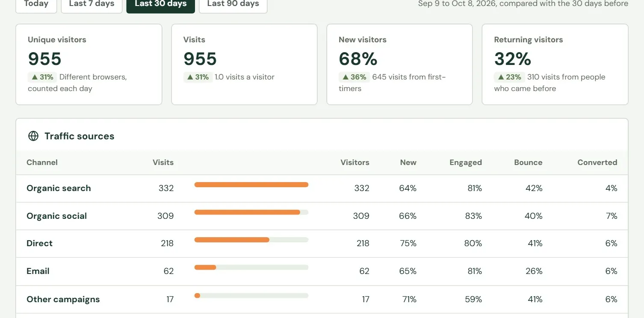Select the Direct channel name
644x318 pixels.
39,243
